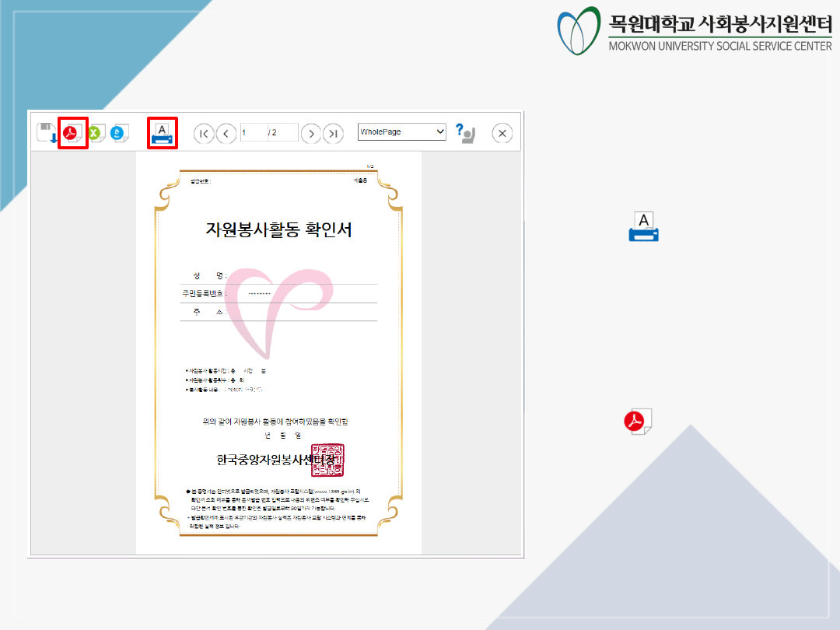Click the MOKWON UNIVERSITY SOCIAL SERVICE CENTER text
Image resolution: width=840 pixels, height=630 pixels.
click(x=720, y=46)
